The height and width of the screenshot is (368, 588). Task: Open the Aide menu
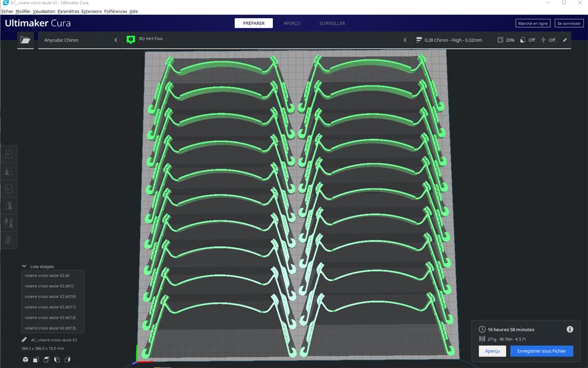coord(133,11)
